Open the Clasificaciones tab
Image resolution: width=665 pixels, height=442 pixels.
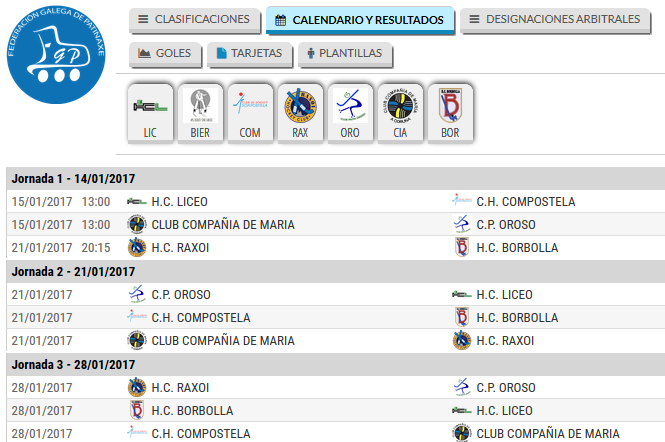tap(194, 20)
